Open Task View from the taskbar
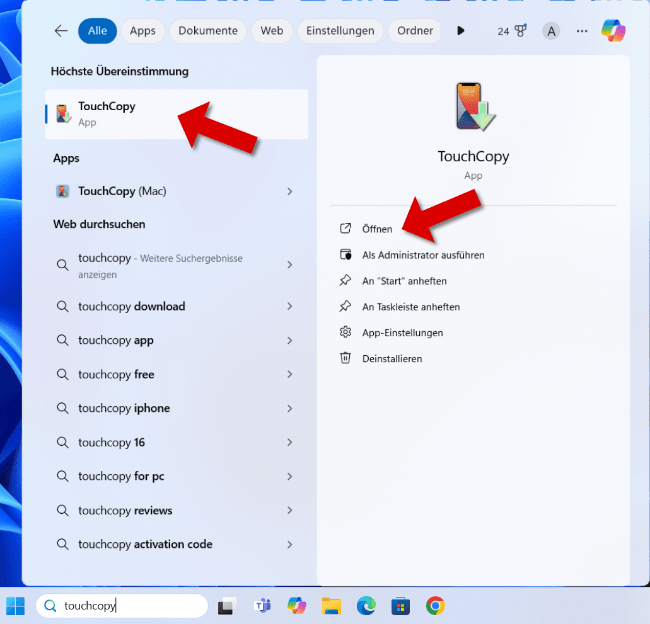 pos(227,606)
